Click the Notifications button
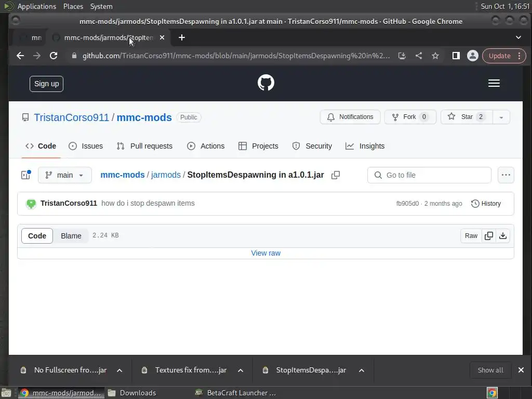Image resolution: width=532 pixels, height=399 pixels. 350,117
